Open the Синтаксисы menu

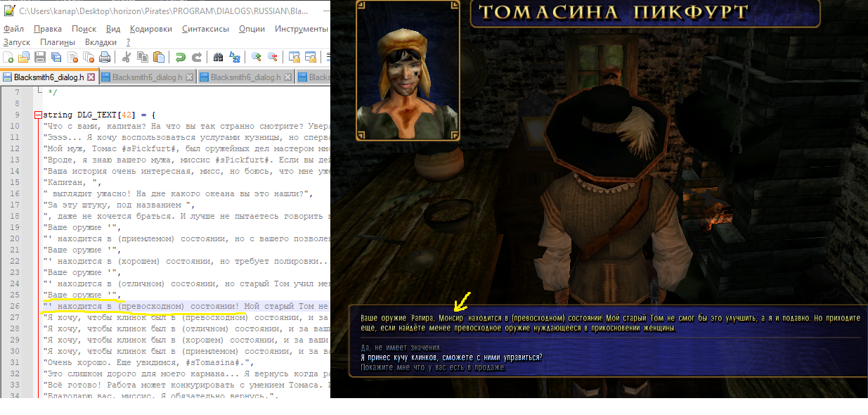pyautogui.click(x=205, y=29)
